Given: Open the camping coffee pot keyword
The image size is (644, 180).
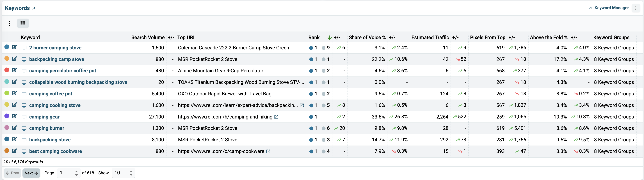Looking at the screenshot, I should [x=51, y=94].
